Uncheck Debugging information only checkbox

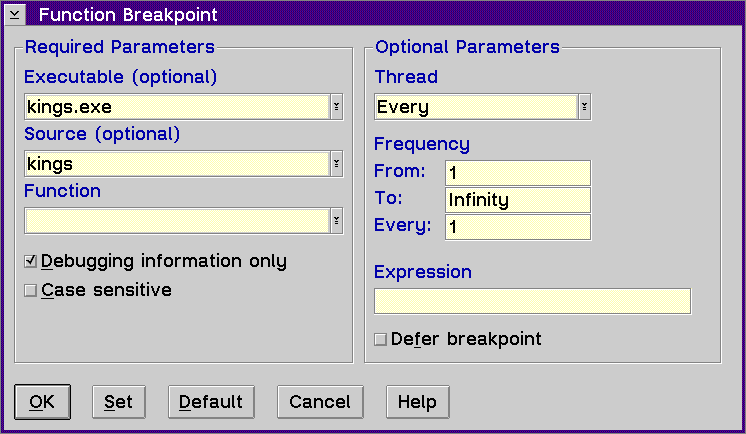[30, 261]
